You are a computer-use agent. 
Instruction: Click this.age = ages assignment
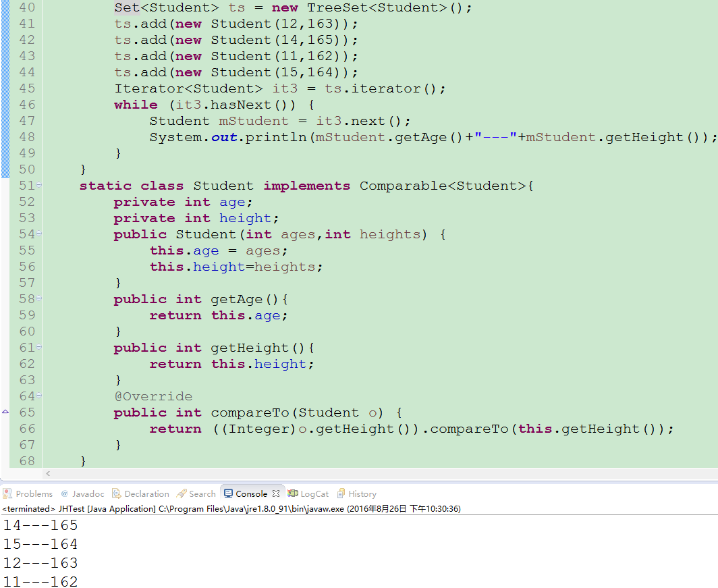pos(219,250)
